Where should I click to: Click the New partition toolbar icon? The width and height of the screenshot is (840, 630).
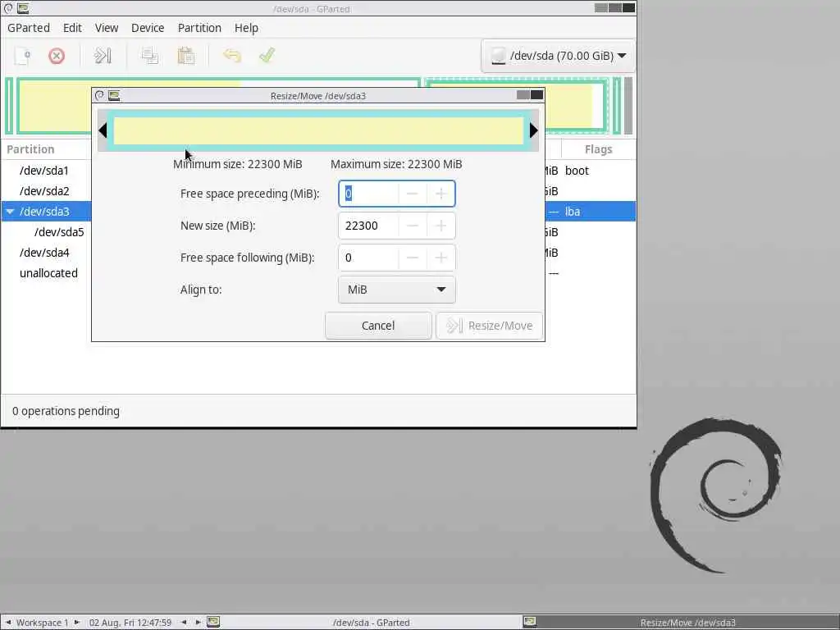coord(22,56)
